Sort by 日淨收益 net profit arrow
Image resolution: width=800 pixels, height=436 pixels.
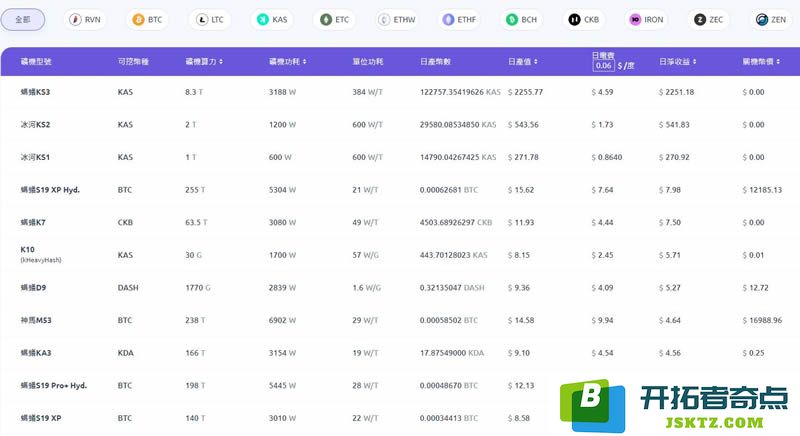coord(694,62)
